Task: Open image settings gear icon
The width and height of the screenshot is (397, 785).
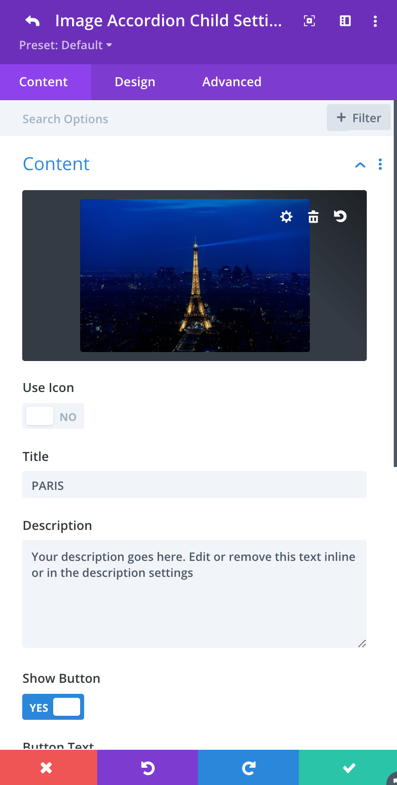Action: (x=286, y=217)
